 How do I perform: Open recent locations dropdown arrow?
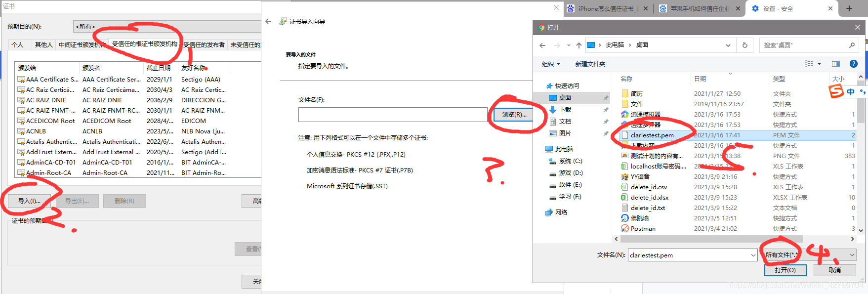point(569,45)
